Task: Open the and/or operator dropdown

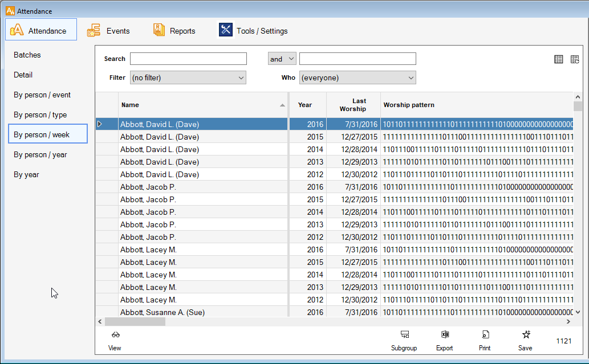Action: tap(282, 59)
